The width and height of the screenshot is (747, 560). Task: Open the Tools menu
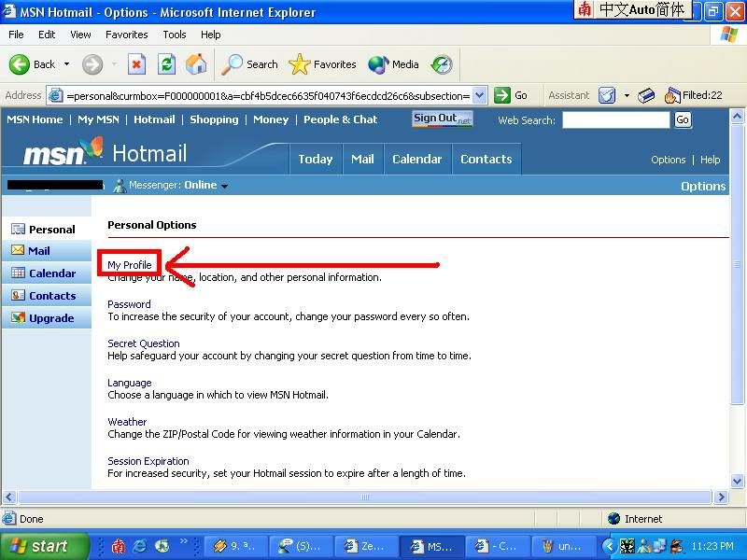coord(175,35)
